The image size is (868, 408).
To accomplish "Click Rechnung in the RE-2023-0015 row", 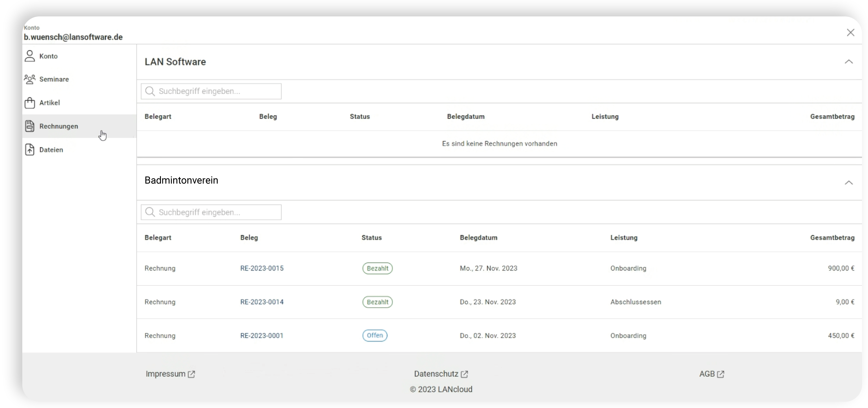I will (x=160, y=268).
